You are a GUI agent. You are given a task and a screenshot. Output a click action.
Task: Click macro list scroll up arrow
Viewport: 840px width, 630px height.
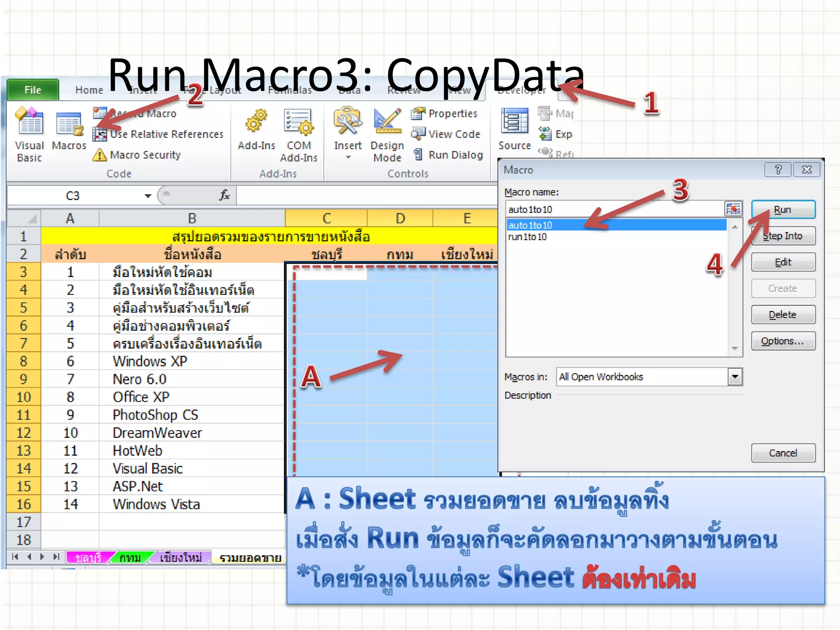735,226
